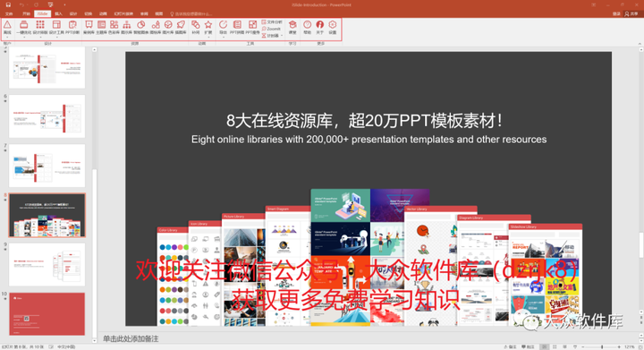Start the ZoomIt tool

click(271, 29)
